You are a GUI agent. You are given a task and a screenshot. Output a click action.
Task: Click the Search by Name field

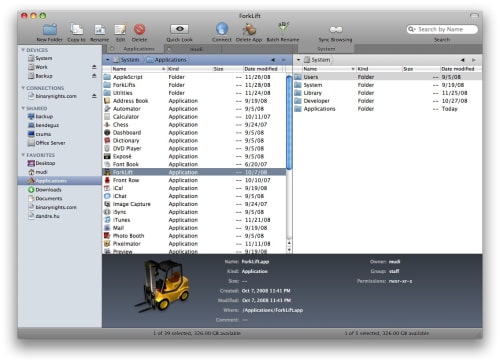coord(442,29)
